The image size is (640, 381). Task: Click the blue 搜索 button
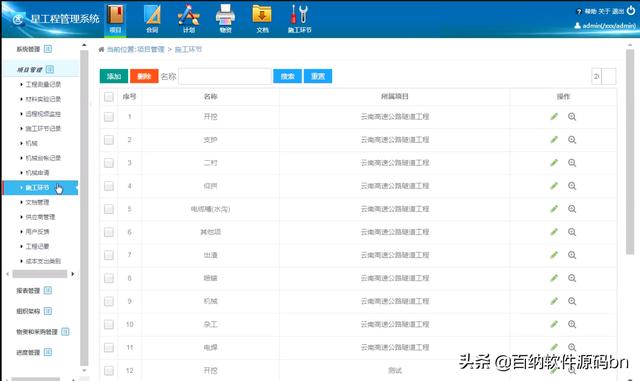pyautogui.click(x=287, y=76)
